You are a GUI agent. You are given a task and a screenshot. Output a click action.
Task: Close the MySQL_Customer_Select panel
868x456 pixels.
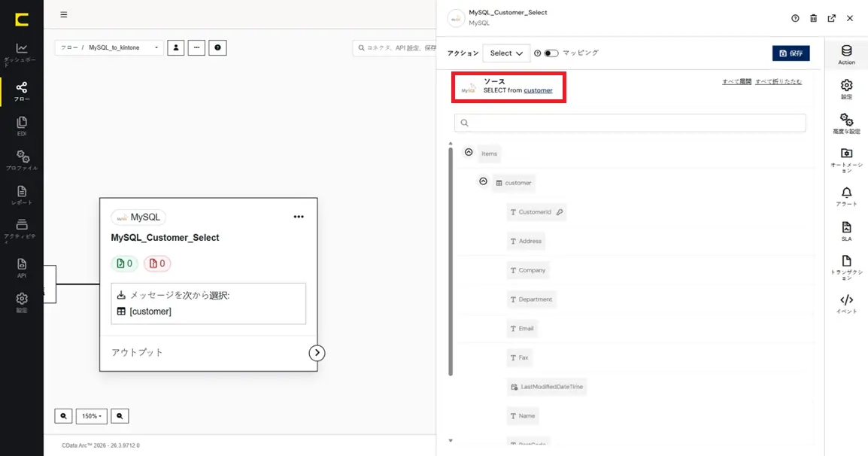[x=850, y=18]
